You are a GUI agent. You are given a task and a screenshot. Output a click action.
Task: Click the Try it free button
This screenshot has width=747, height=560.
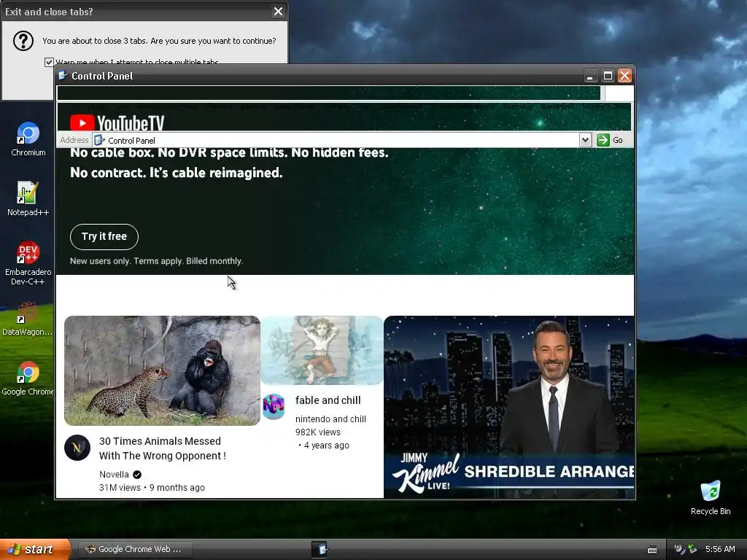tap(104, 237)
